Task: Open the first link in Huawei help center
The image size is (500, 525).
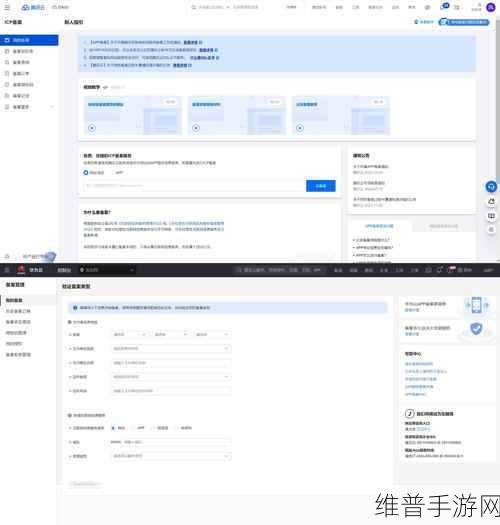Action: point(419,364)
